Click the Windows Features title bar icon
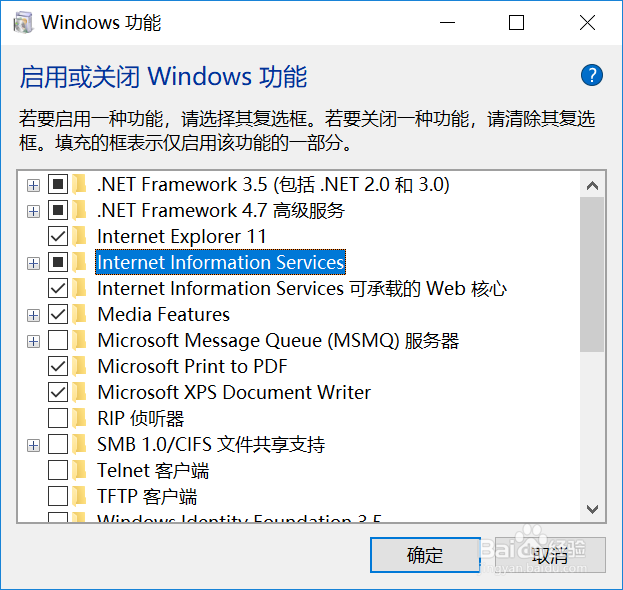This screenshot has width=623, height=590. pos(23,23)
